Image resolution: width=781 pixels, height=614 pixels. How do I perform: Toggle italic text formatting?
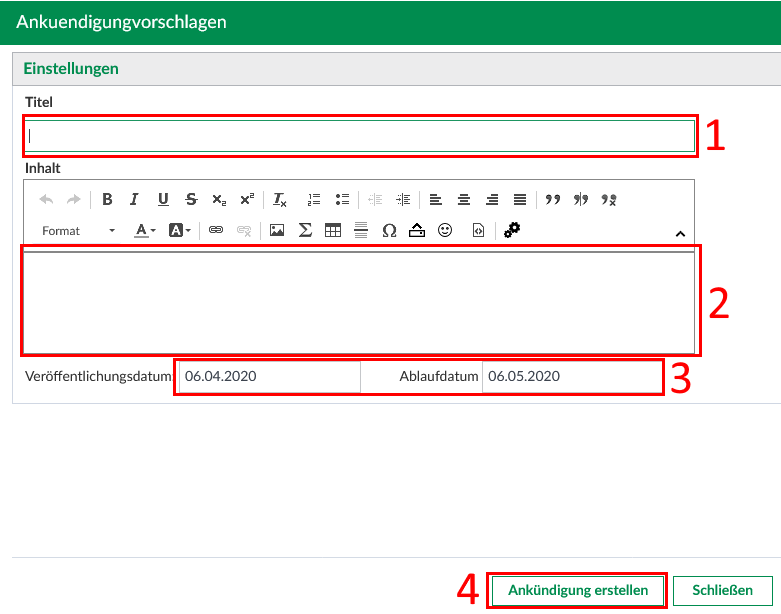[x=134, y=199]
